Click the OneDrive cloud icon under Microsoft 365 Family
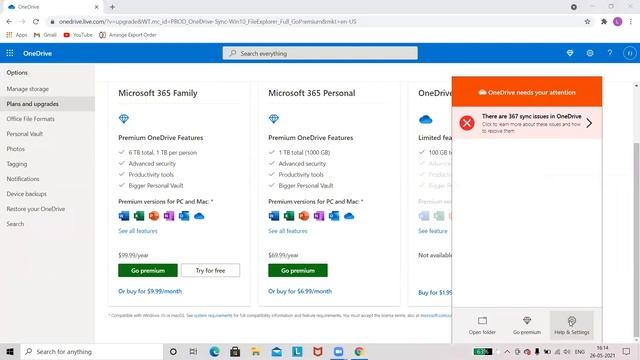The height and width of the screenshot is (360, 640). click(199, 216)
